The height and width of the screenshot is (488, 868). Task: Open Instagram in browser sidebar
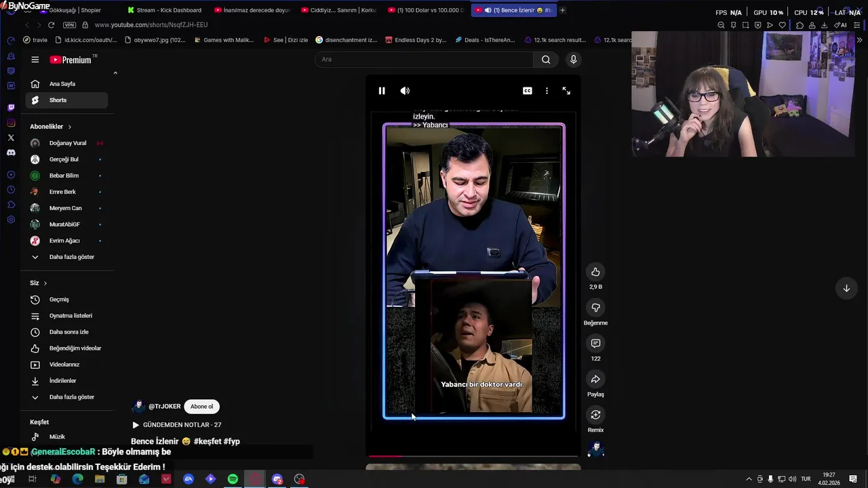click(11, 123)
